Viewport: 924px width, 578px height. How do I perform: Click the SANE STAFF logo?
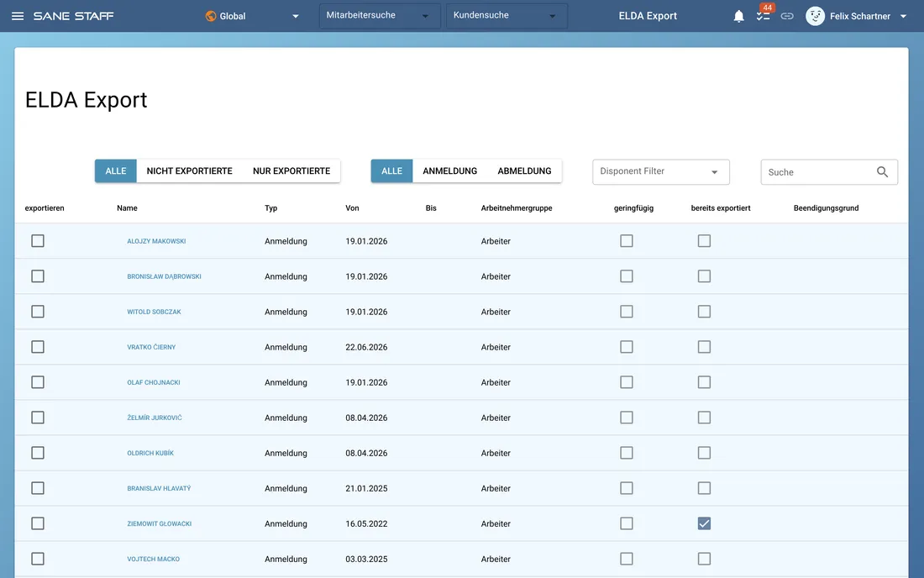click(74, 16)
